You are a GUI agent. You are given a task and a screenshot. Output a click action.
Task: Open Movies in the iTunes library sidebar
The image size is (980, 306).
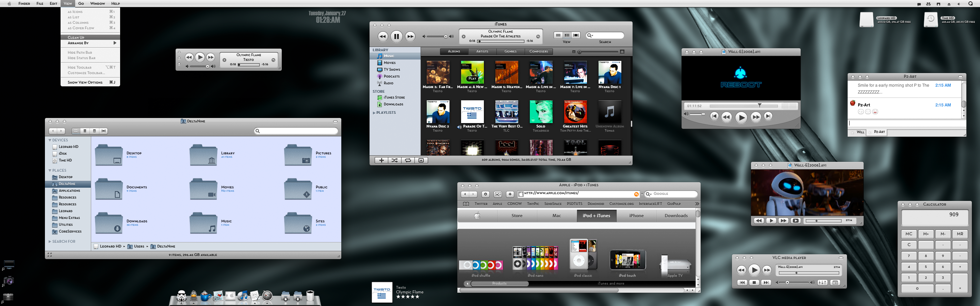point(395,63)
